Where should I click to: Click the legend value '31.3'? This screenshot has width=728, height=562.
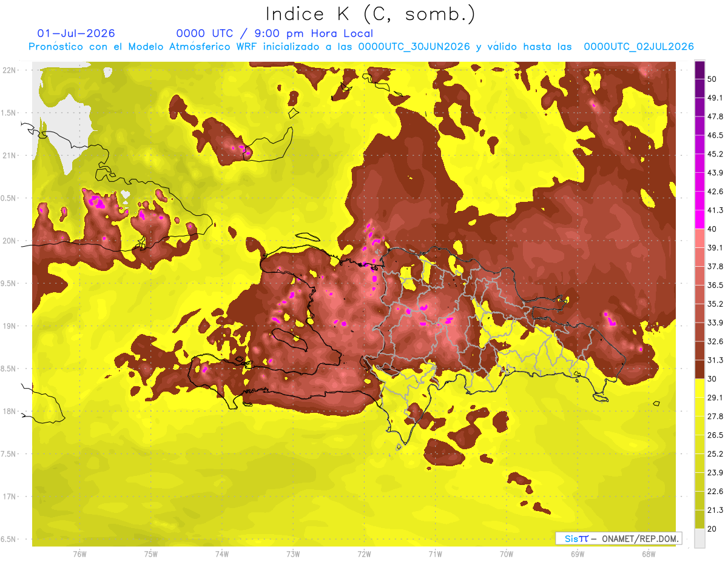(715, 360)
